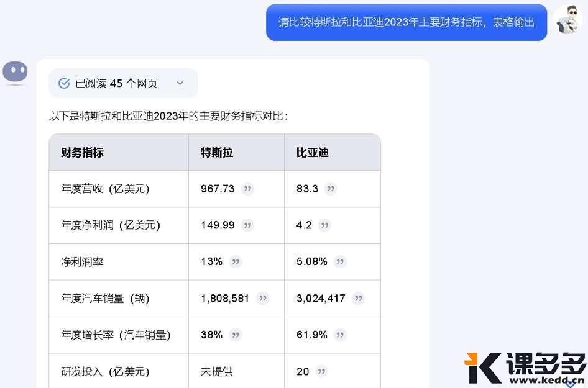Open citation icon next to 4.2
The image size is (588, 388).
click(x=324, y=225)
